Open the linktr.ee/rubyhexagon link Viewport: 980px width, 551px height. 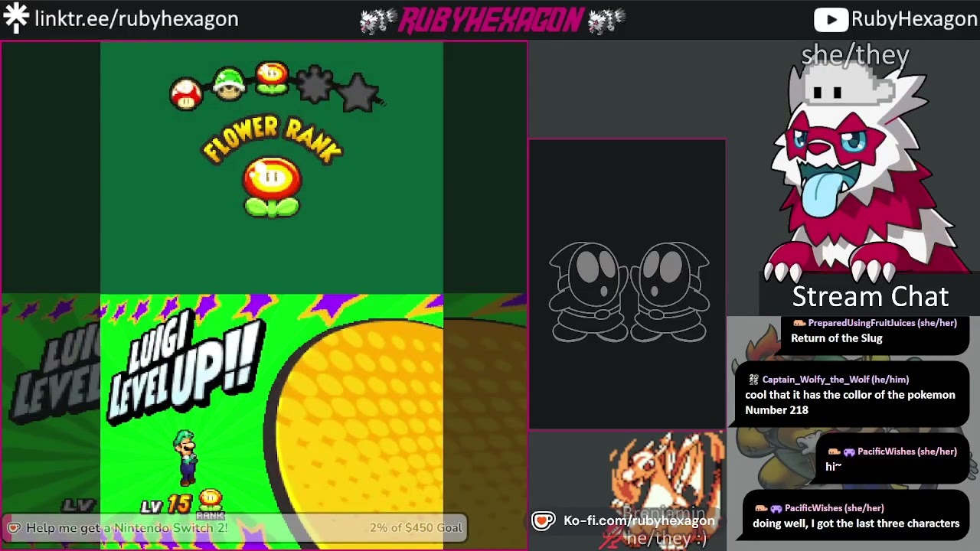tap(136, 18)
